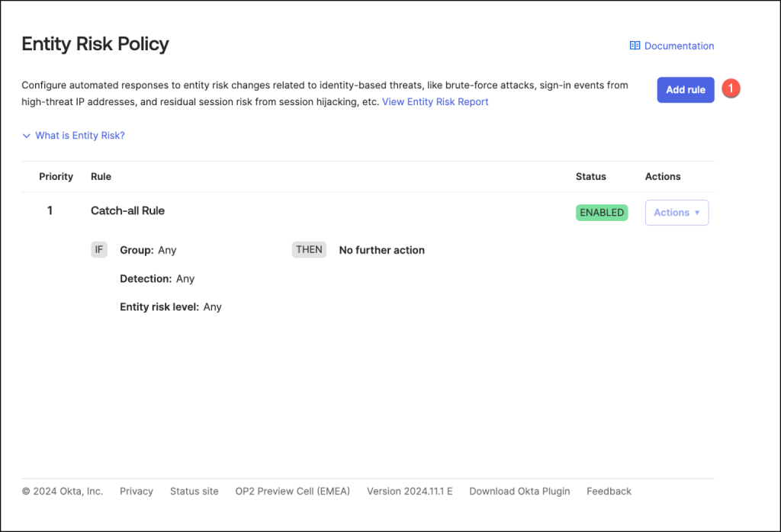Click the Priority column header
Viewport: 781px width, 532px height.
pyautogui.click(x=56, y=176)
